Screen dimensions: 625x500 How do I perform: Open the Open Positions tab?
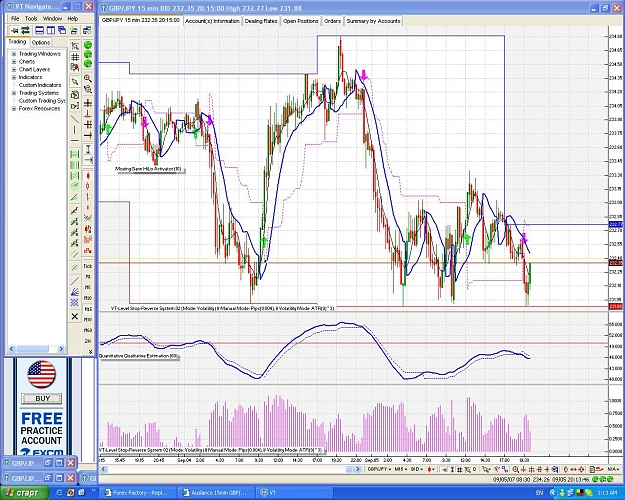[x=301, y=21]
